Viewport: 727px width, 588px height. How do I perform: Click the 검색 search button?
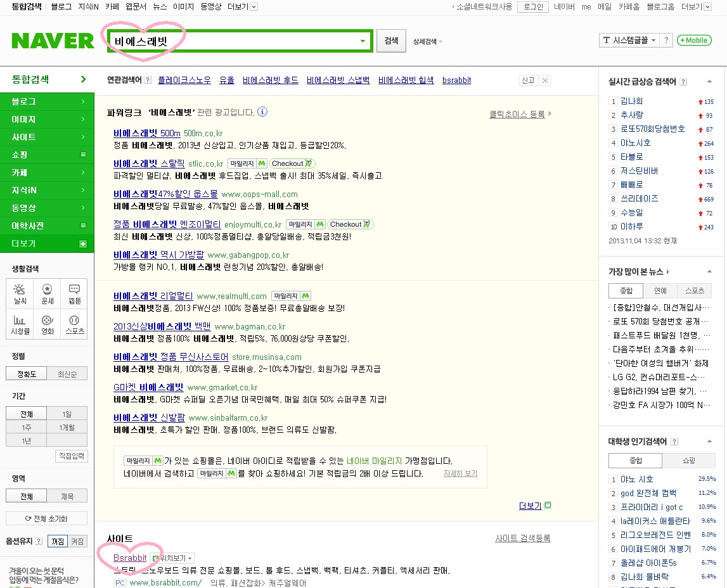coord(391,41)
